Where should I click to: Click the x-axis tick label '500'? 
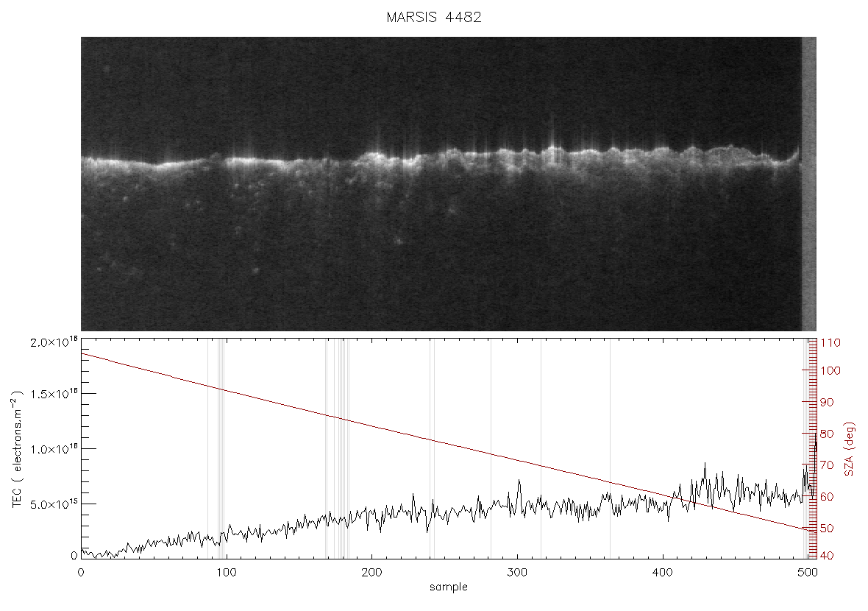click(x=808, y=572)
